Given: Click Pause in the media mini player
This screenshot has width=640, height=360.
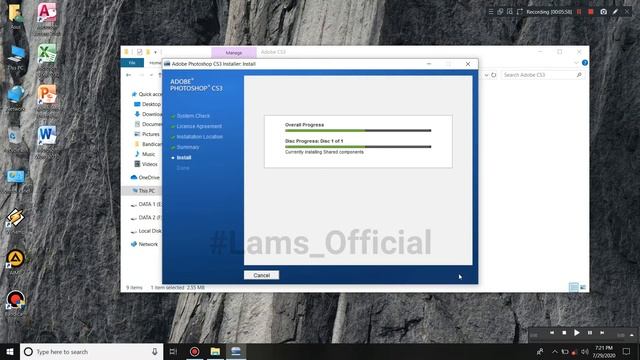Looking at the screenshot, I should tap(589, 333).
